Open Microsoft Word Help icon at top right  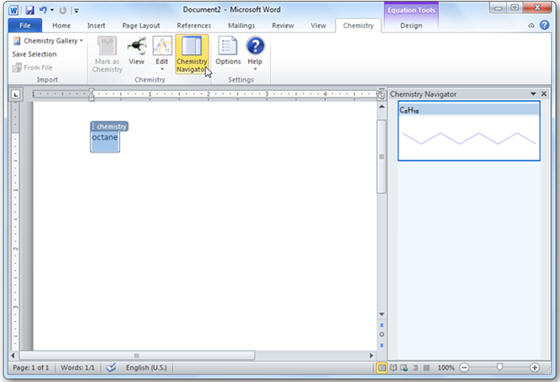[545, 25]
